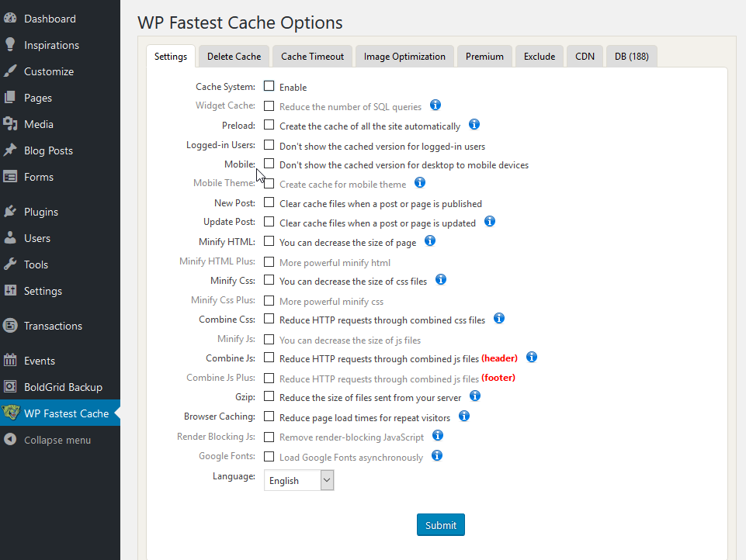Click the Combine Css info icon
This screenshot has width=746, height=560.
(499, 318)
